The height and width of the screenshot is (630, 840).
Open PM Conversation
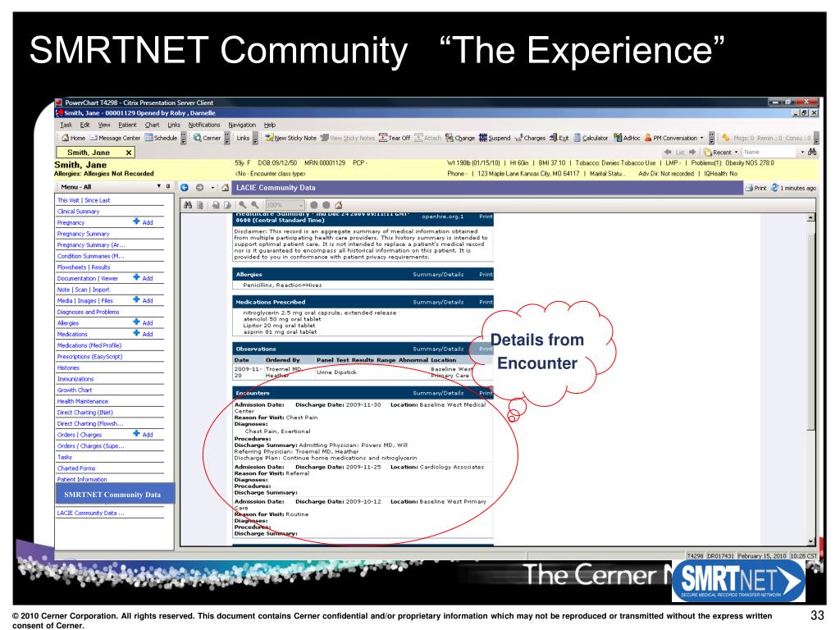pyautogui.click(x=671, y=138)
